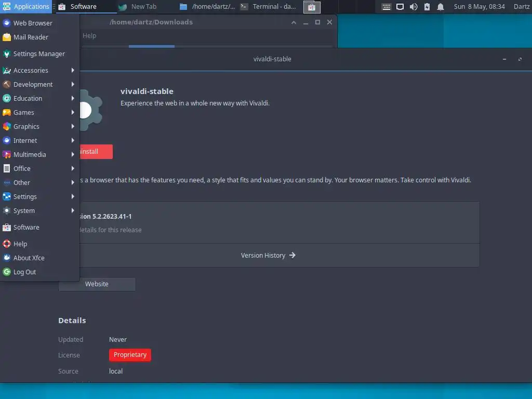Screen dimensions: 532x399
Task: Open Web Browser from Applications menu
Action: pos(39,23)
